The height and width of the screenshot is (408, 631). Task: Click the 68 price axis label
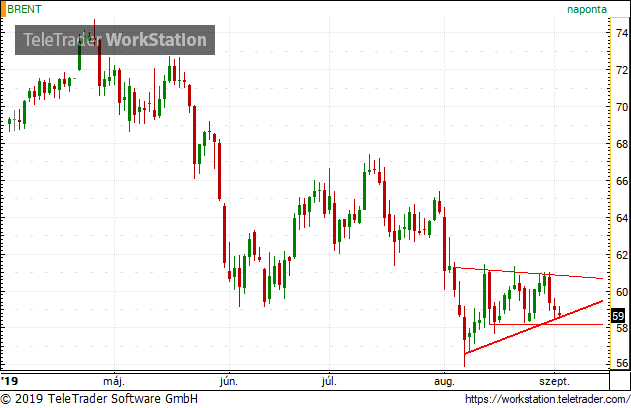click(622, 144)
